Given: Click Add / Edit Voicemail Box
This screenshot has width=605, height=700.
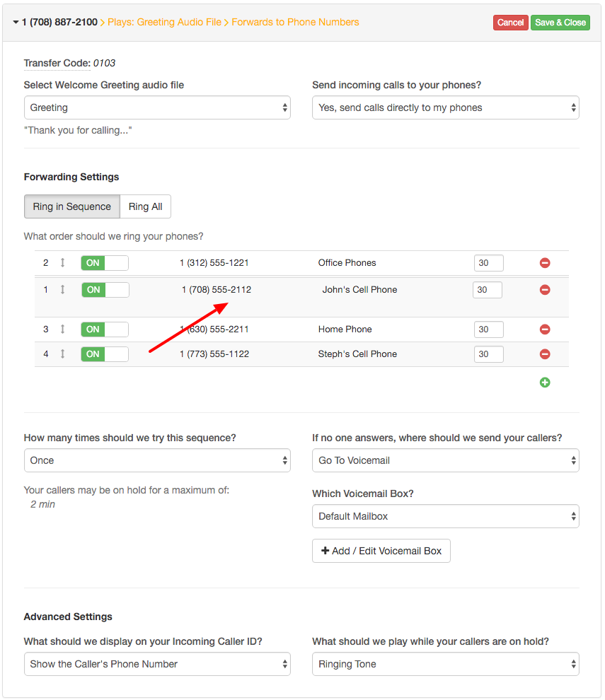Looking at the screenshot, I should tap(381, 551).
